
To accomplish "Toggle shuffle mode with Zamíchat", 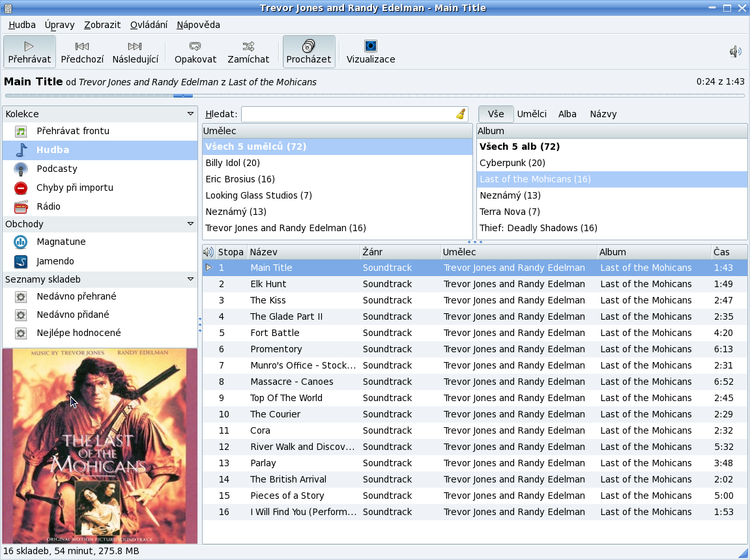I will 248,52.
